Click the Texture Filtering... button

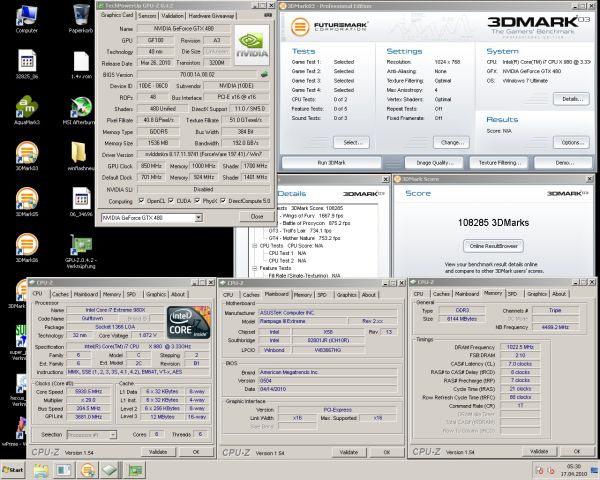tap(499, 163)
